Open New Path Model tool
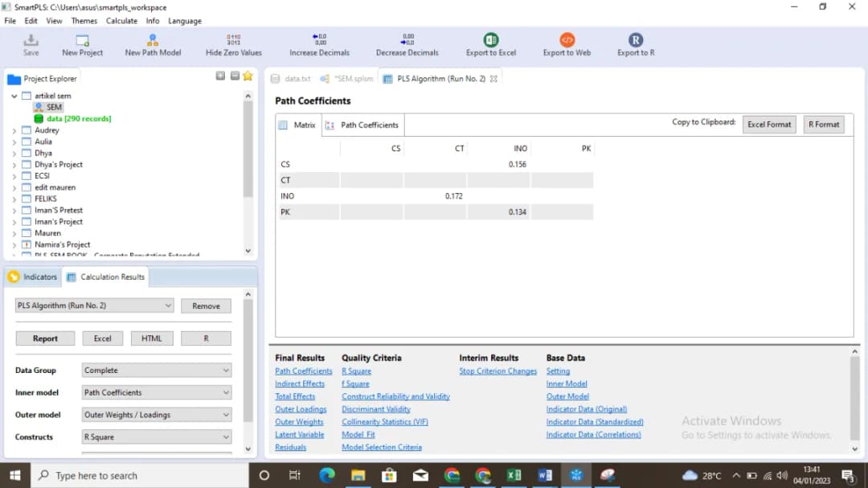The width and height of the screenshot is (868, 488). (153, 45)
